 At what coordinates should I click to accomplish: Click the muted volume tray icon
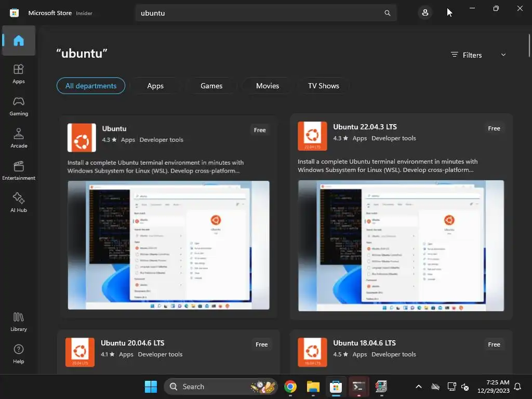(x=465, y=387)
